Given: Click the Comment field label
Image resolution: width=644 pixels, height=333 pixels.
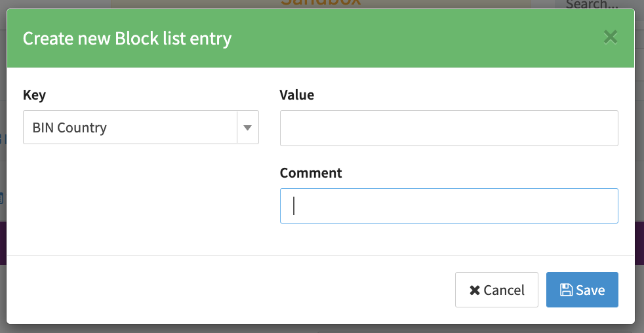Looking at the screenshot, I should point(311,173).
